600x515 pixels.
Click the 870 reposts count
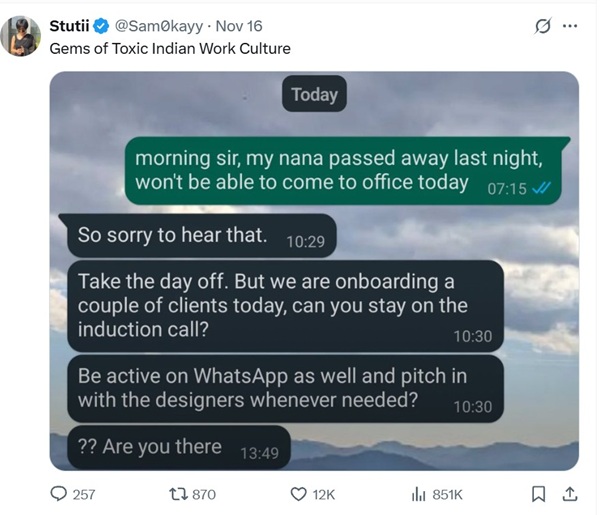203,494
